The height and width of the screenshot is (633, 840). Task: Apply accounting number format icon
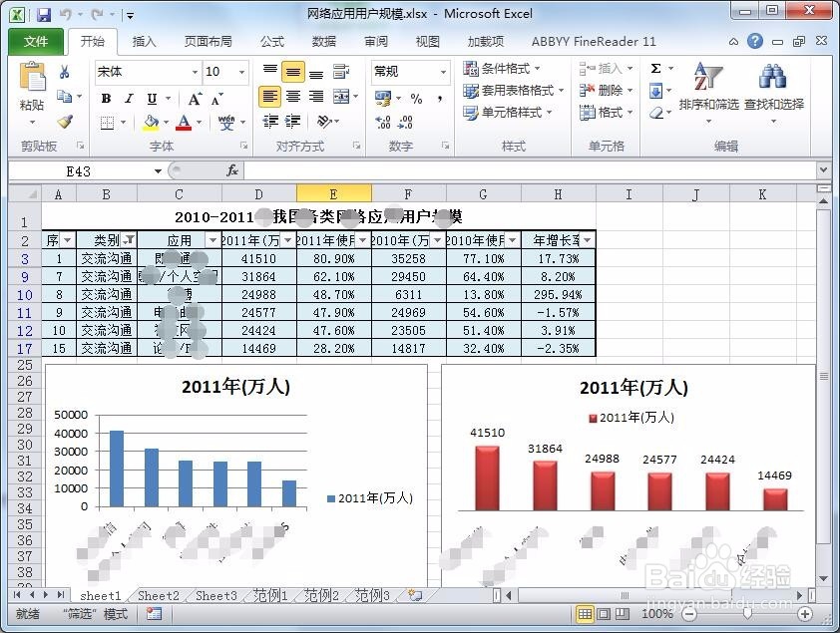(x=383, y=99)
